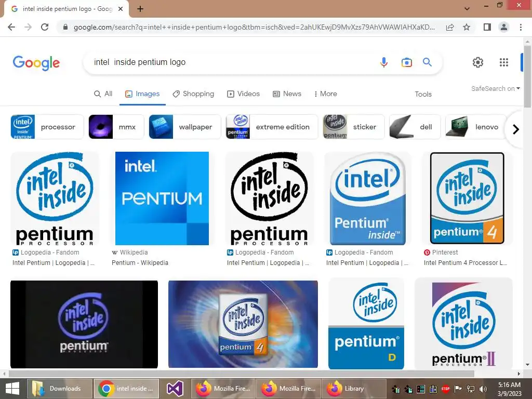532x399 pixels.
Task: Open the Pentium inside badge image
Action: click(x=368, y=198)
